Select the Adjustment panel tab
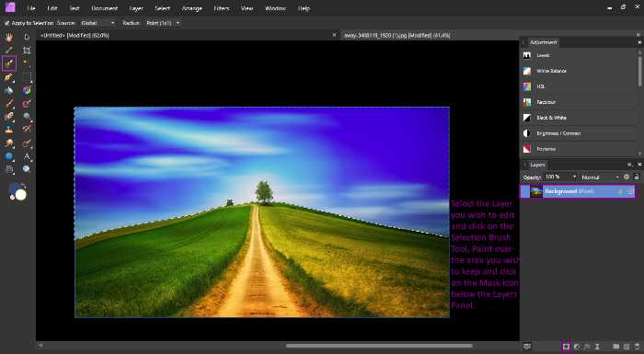 point(543,42)
